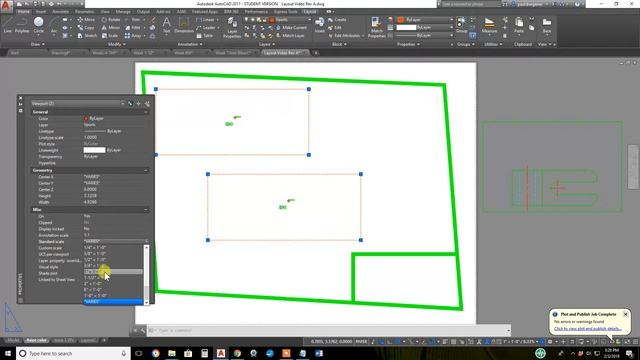Screen dimensions: 640x360
Task: Select the Polyline tool
Action: [x=22, y=25]
